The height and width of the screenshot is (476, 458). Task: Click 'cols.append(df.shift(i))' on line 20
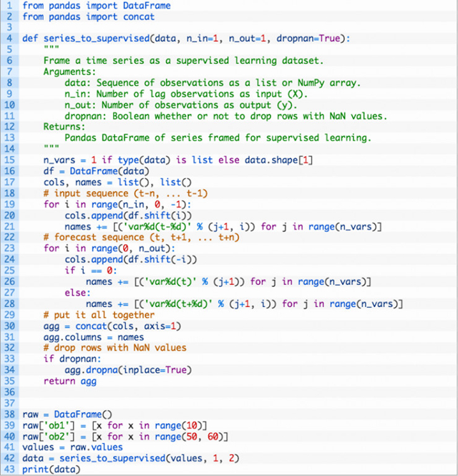(128, 215)
